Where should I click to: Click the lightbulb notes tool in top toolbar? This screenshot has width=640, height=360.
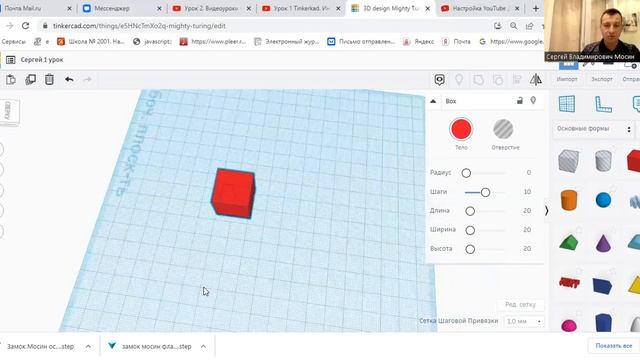(x=459, y=80)
